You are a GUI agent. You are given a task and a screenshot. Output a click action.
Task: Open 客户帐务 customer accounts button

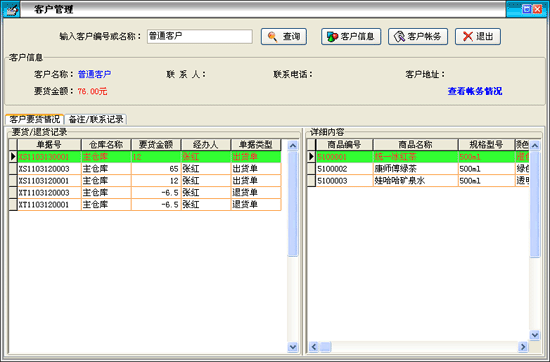coord(418,36)
